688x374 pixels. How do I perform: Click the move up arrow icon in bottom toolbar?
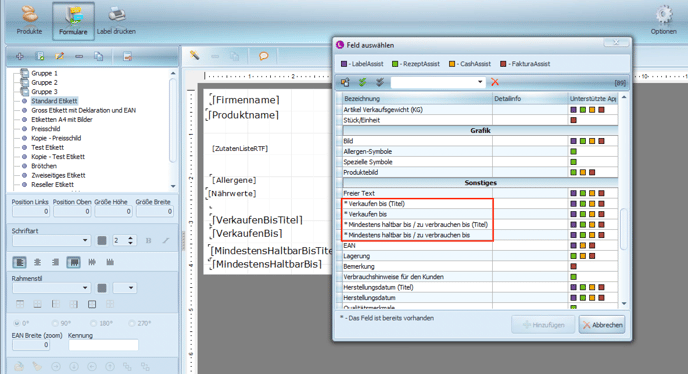point(110,366)
